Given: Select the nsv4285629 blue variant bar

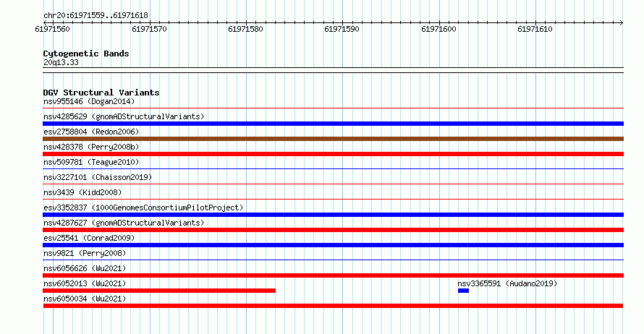Looking at the screenshot, I should click(333, 124).
